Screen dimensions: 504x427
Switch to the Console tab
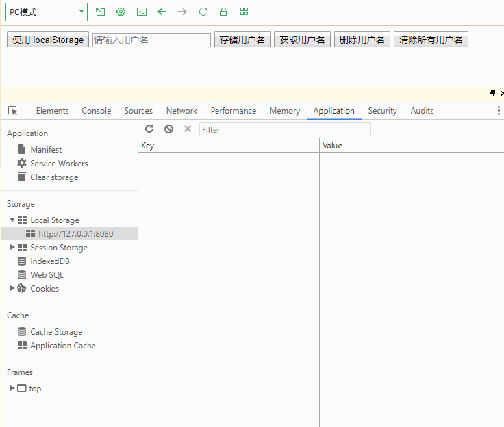click(x=97, y=111)
